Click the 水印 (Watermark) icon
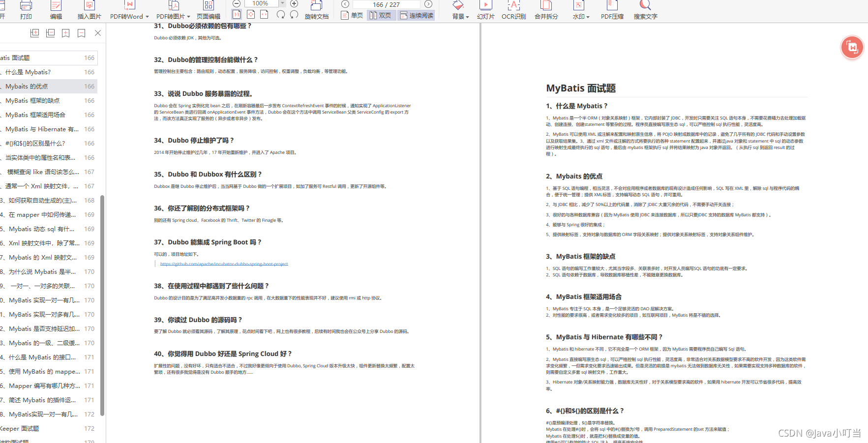The image size is (868, 443). [579, 6]
